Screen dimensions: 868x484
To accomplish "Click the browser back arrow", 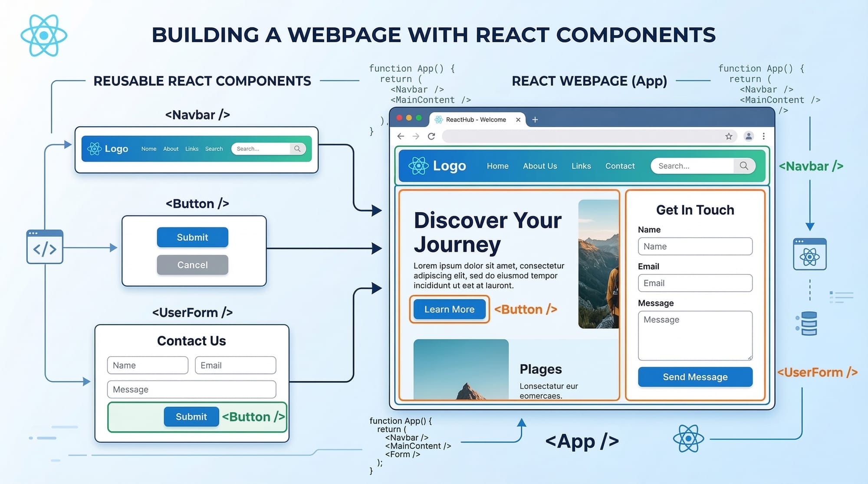I will tap(400, 136).
